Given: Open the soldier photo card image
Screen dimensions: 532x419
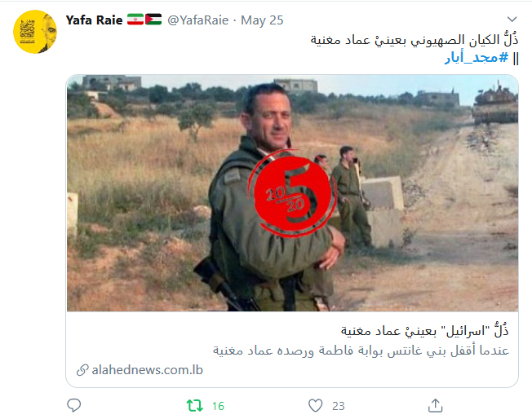Looking at the screenshot, I should point(292,193).
